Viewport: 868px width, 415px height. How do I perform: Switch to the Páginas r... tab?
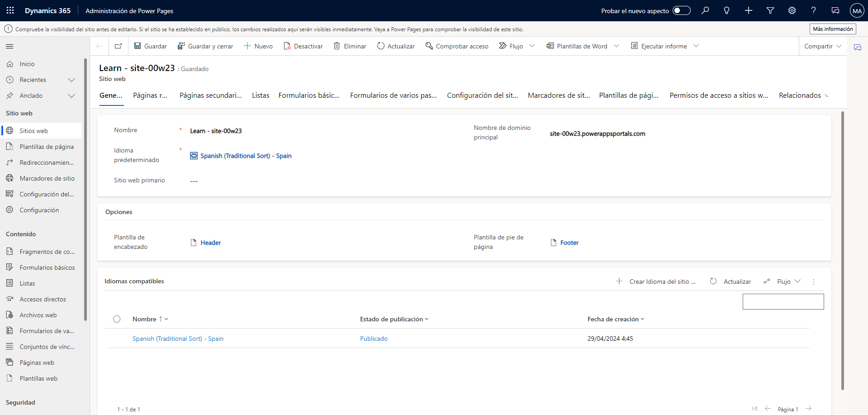tap(150, 95)
